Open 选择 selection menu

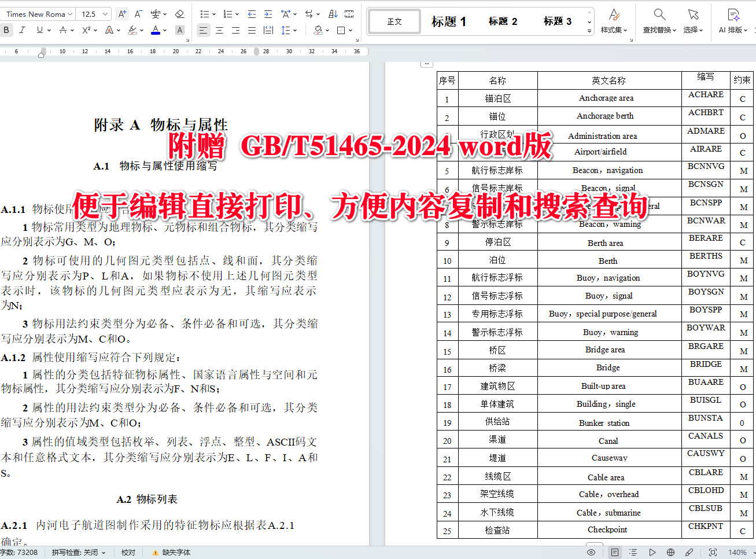[693, 21]
